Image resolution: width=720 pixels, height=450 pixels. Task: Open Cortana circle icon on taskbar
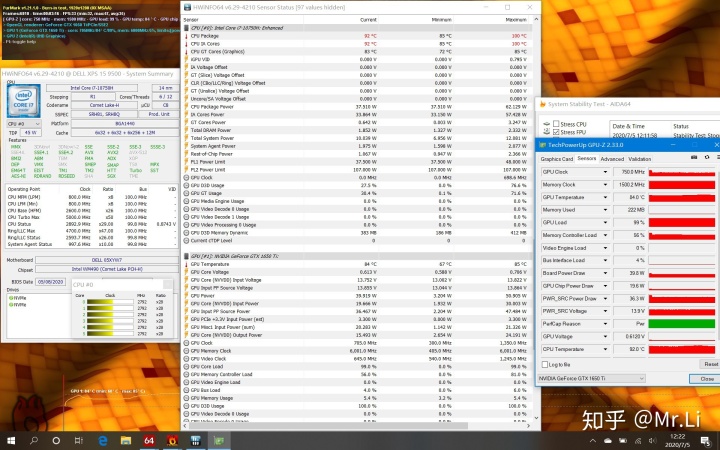(x=56, y=440)
